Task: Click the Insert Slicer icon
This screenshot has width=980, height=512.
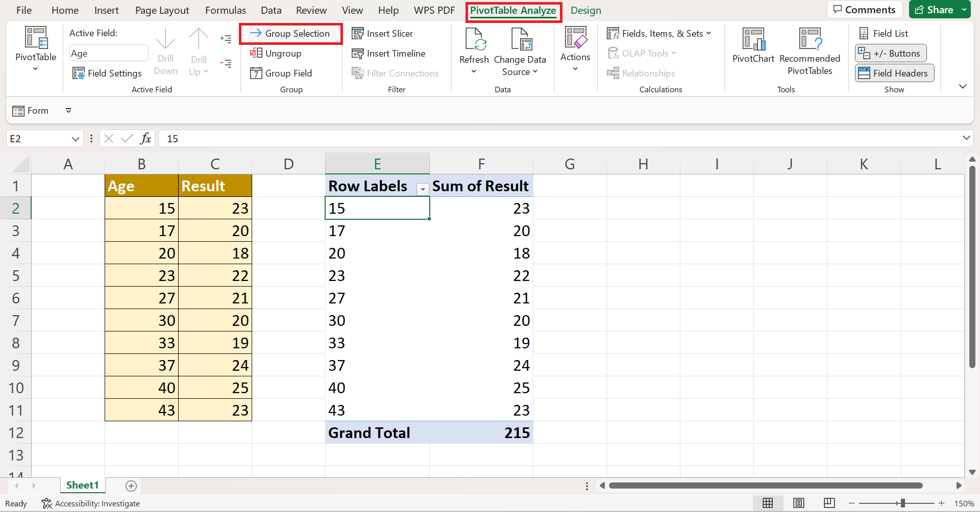Action: [358, 34]
